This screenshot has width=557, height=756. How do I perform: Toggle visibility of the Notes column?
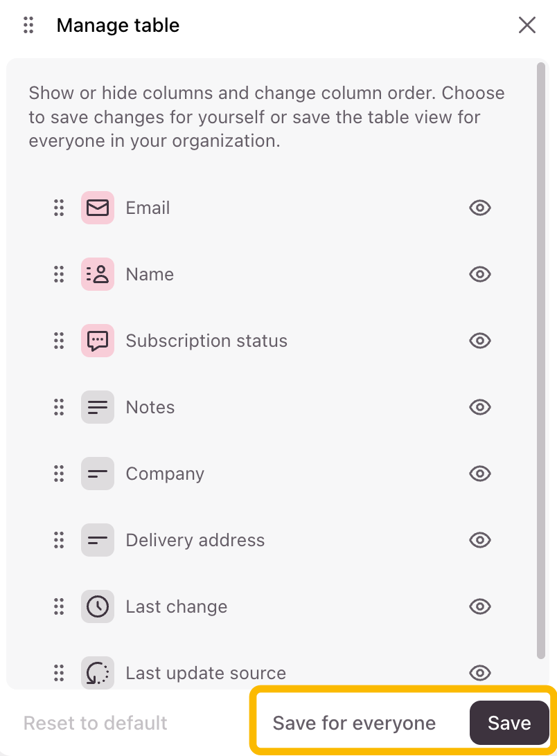point(480,407)
